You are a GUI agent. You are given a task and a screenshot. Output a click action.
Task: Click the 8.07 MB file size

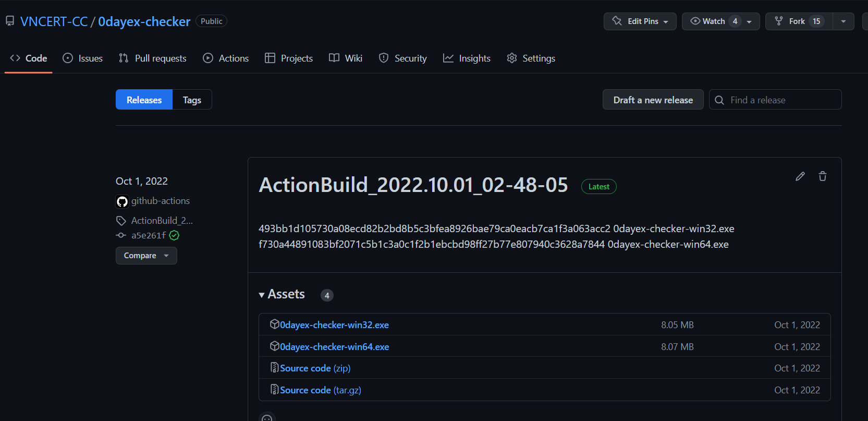(677, 347)
